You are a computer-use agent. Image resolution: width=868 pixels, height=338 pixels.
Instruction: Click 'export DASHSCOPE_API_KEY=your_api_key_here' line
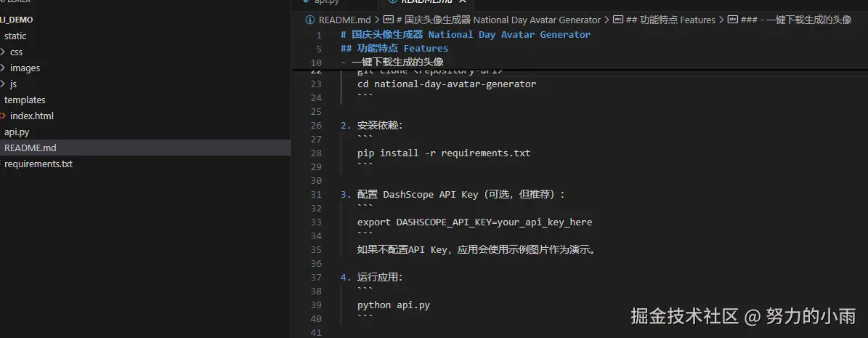(x=475, y=222)
